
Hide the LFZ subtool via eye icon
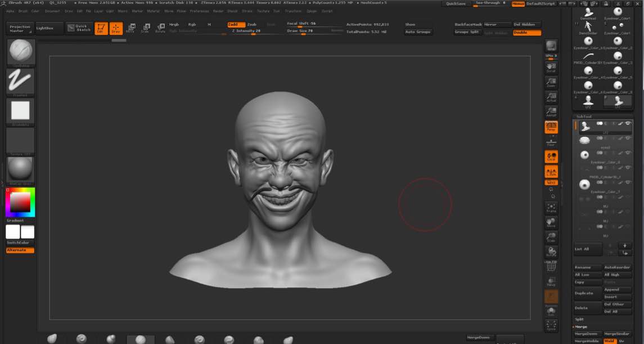(628, 123)
